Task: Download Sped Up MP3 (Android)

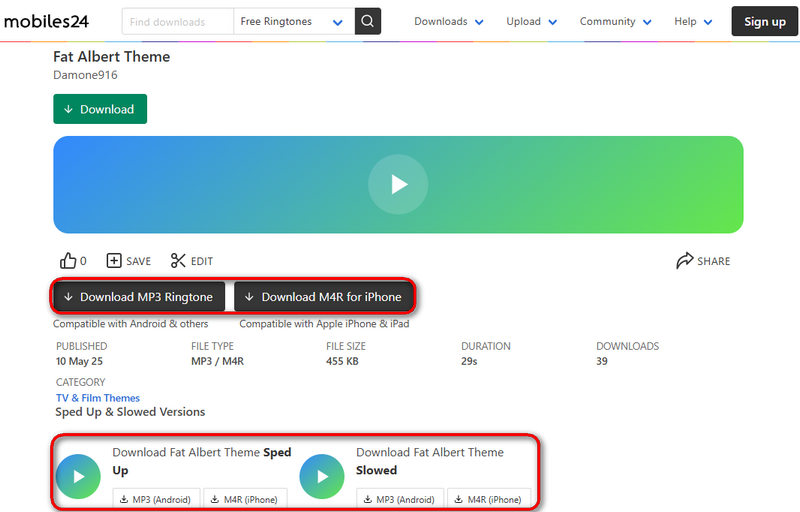Action: coord(156,499)
